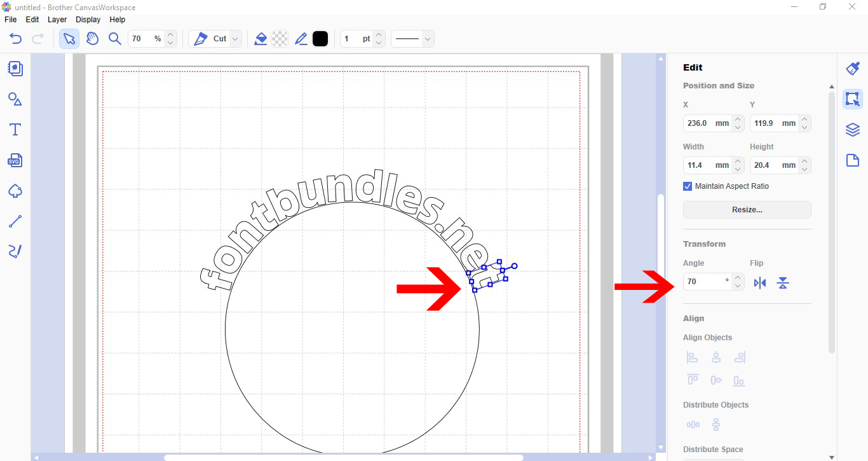
Task: Increase line width pt stepper
Action: point(379,35)
